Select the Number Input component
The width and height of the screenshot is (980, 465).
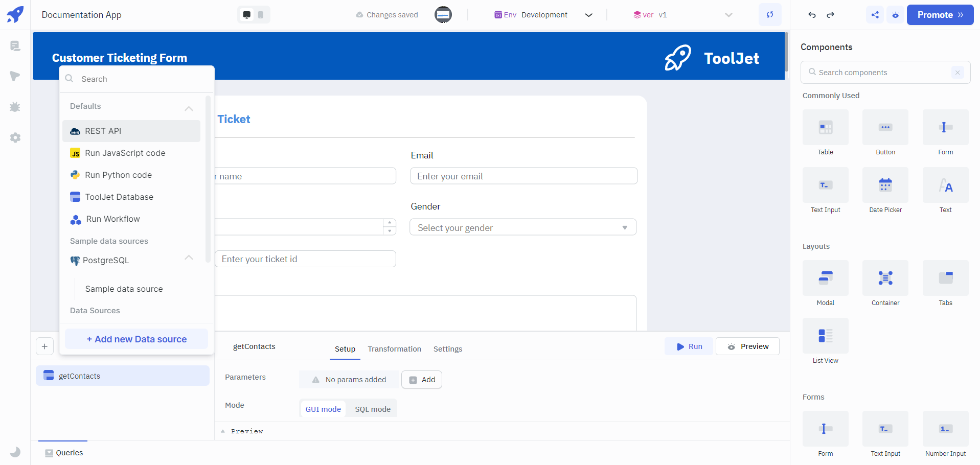945,434
